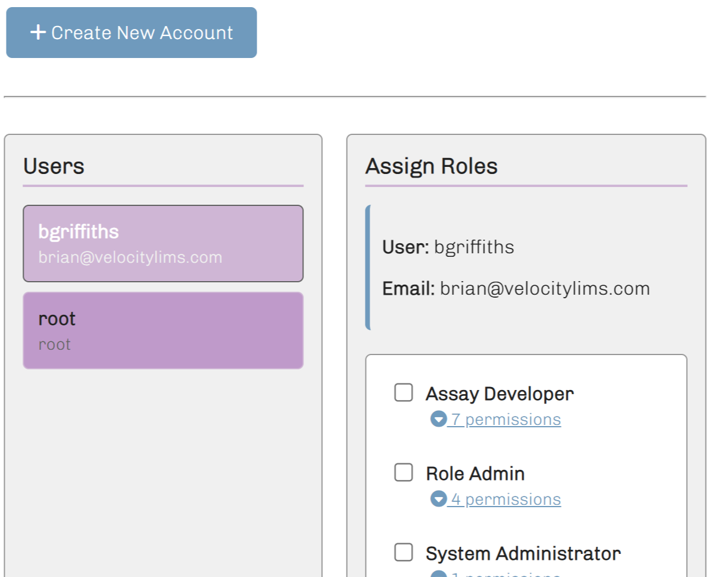This screenshot has width=728, height=577.
Task: Click the Email line in Assign Roles
Action: (x=516, y=289)
